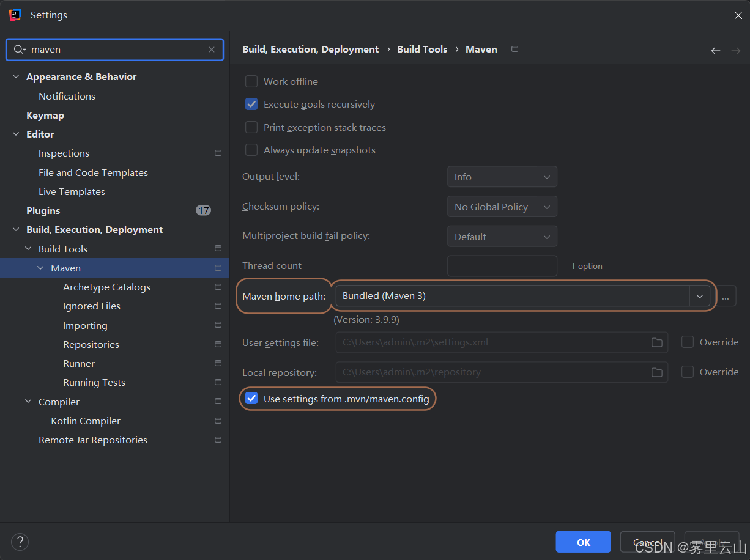Click the maven search input field
This screenshot has width=750, height=560.
coord(116,50)
